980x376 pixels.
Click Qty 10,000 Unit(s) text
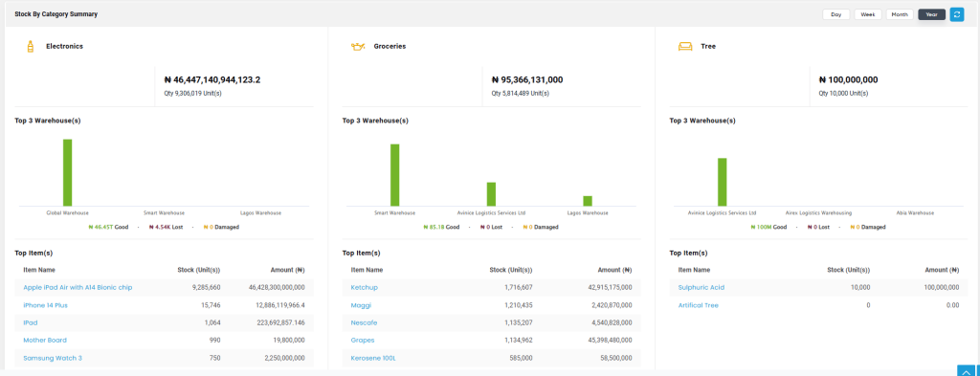tap(843, 94)
